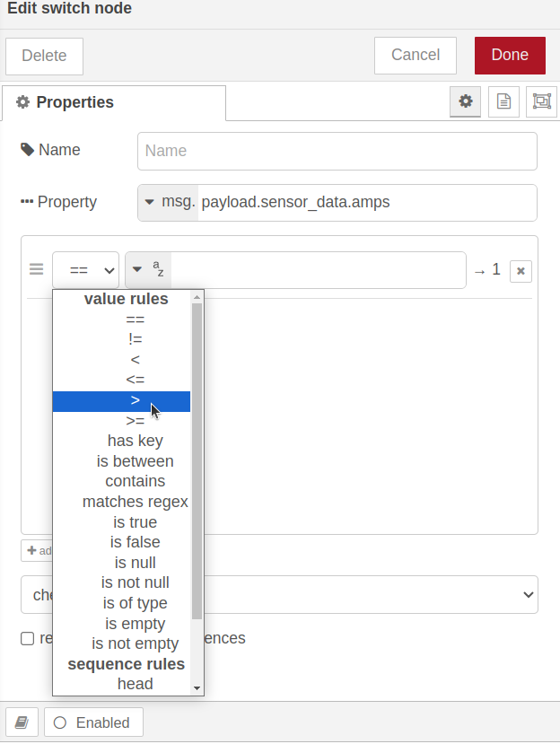Viewport: 560px width, 744px height.
Task: Open the msg. property type dropdown
Action: click(168, 203)
